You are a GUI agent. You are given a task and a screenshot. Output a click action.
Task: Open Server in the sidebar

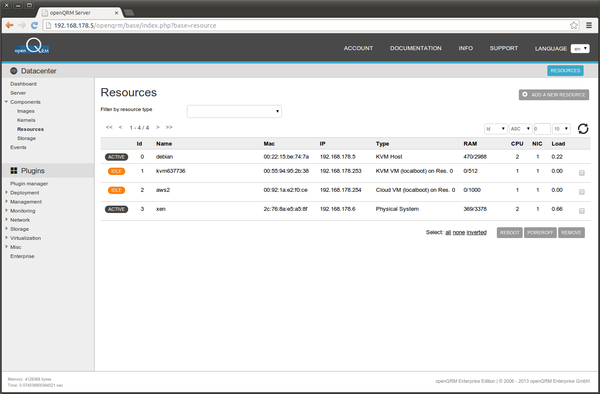point(18,93)
